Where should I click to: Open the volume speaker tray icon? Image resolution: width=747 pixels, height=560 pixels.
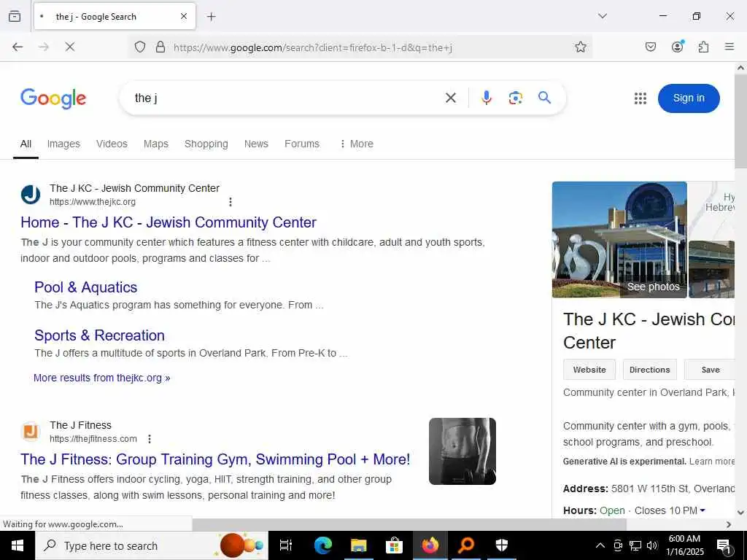pyautogui.click(x=652, y=545)
